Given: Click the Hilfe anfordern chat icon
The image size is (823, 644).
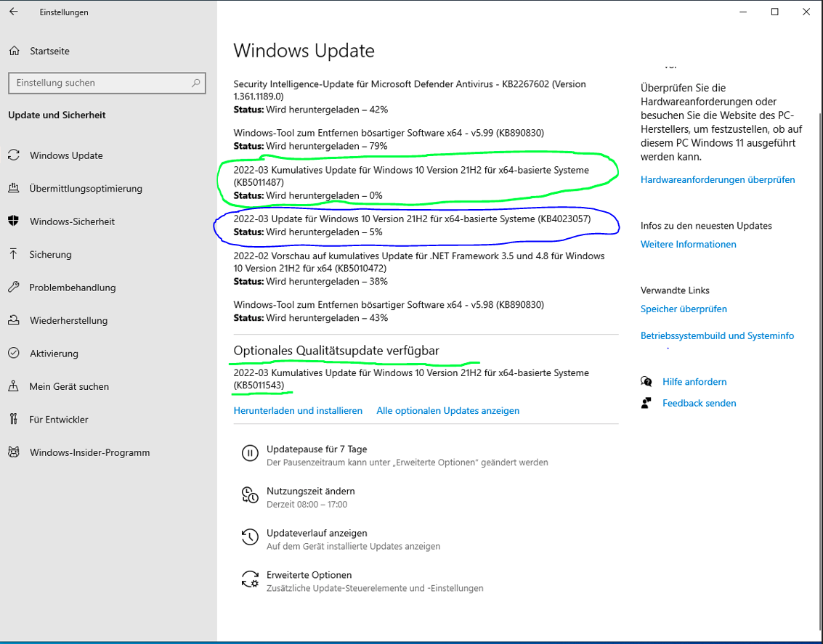Looking at the screenshot, I should tap(646, 381).
